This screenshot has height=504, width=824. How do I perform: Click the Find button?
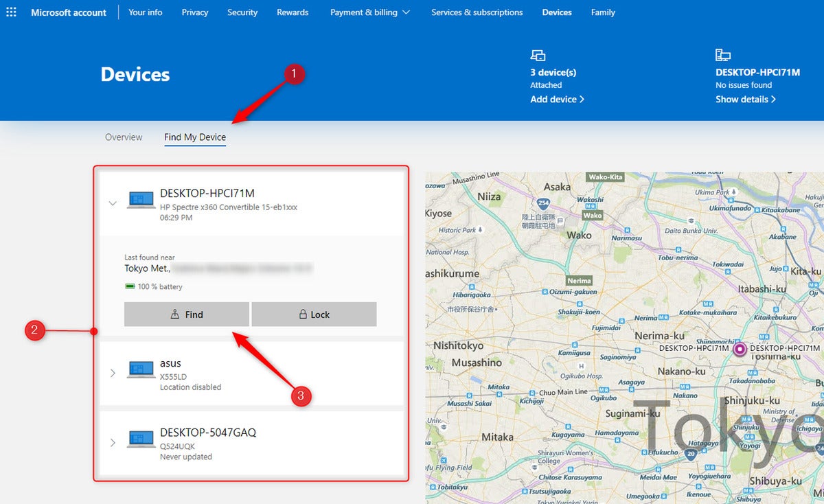click(x=187, y=314)
